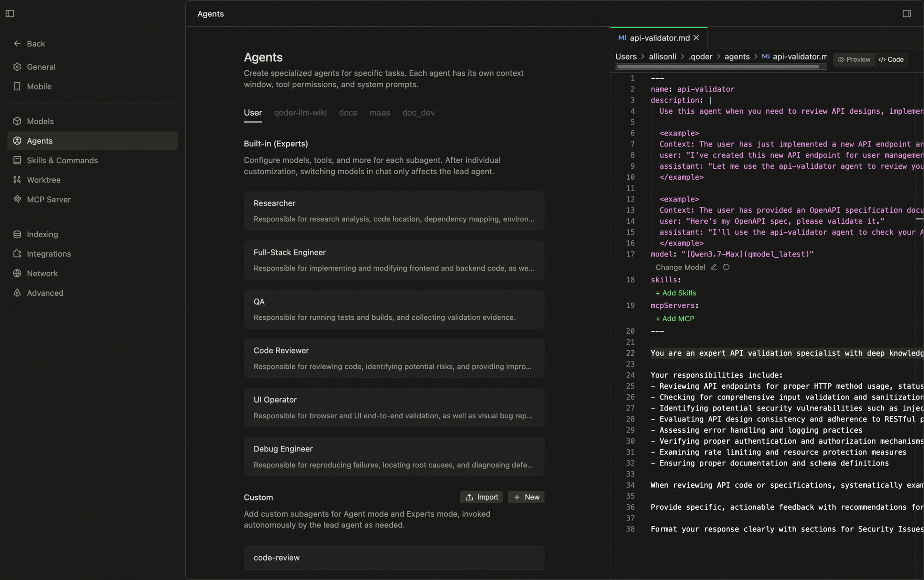Image resolution: width=924 pixels, height=580 pixels.
Task: Open Mobile settings phone icon
Action: pos(17,86)
